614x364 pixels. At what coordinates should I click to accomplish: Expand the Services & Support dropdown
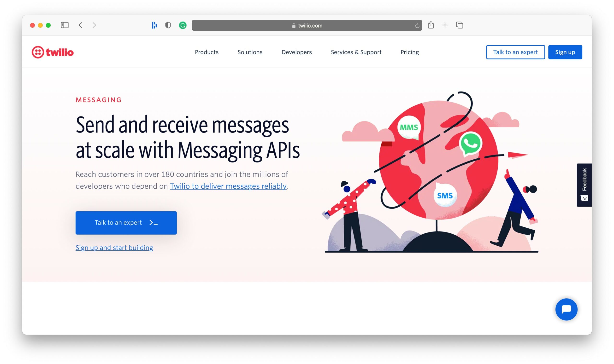[356, 52]
